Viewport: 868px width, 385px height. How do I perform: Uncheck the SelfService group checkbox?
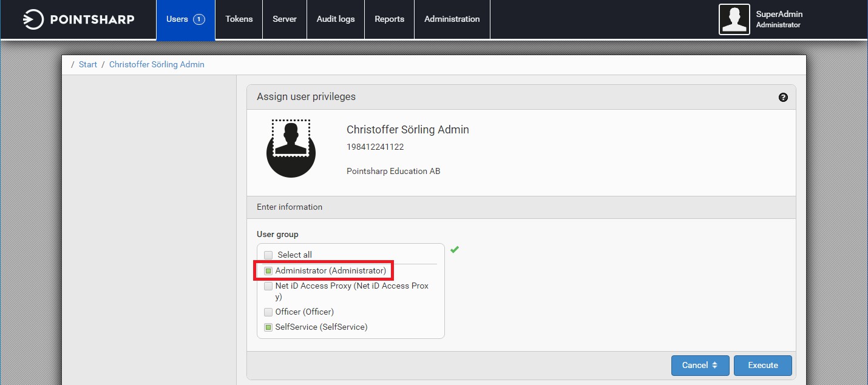[268, 327]
